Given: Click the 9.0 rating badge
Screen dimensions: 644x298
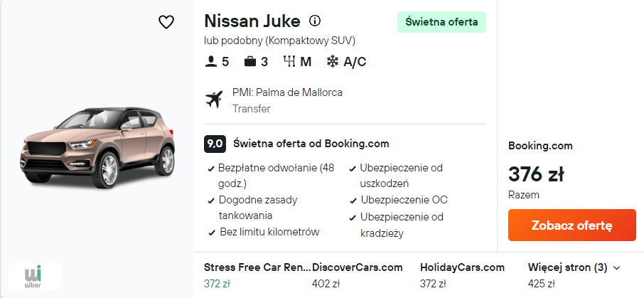Looking at the screenshot, I should [x=215, y=144].
